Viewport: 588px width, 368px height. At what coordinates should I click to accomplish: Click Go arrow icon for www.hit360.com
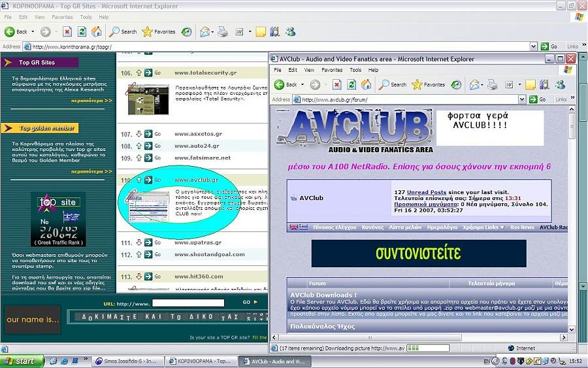click(x=148, y=276)
